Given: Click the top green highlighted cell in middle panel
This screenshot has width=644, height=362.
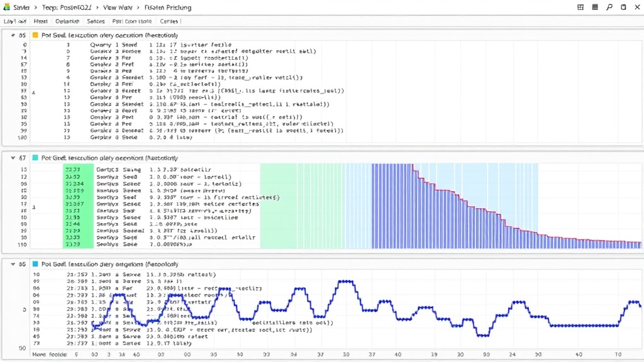Looking at the screenshot, I should (78, 169).
